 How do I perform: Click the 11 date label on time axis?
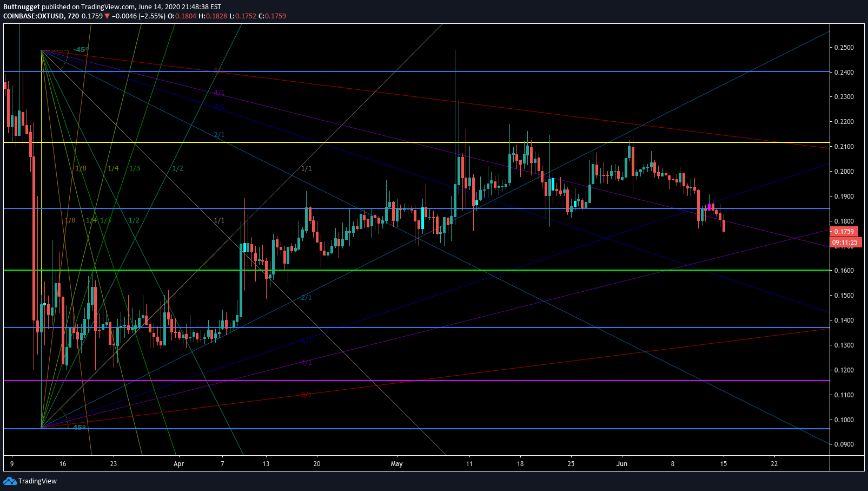(469, 464)
